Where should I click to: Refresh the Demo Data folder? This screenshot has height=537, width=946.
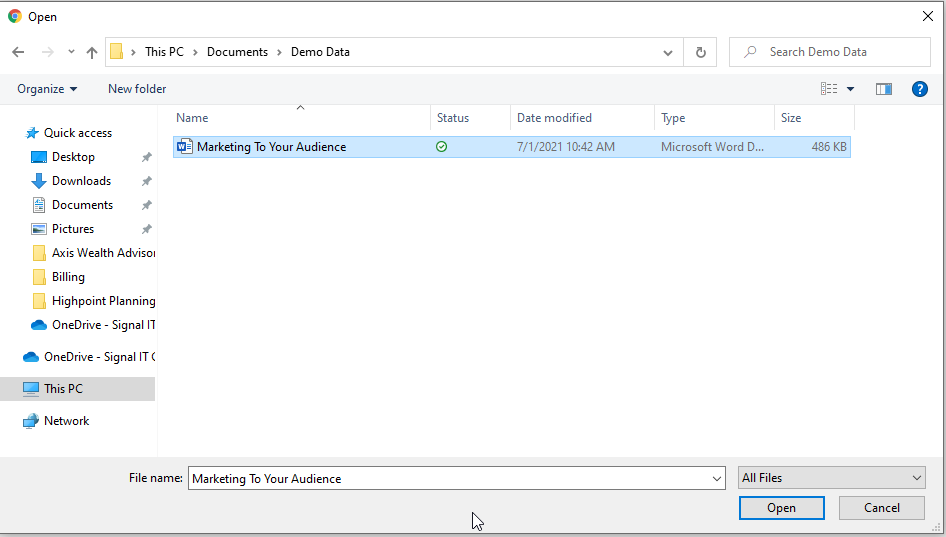(700, 52)
